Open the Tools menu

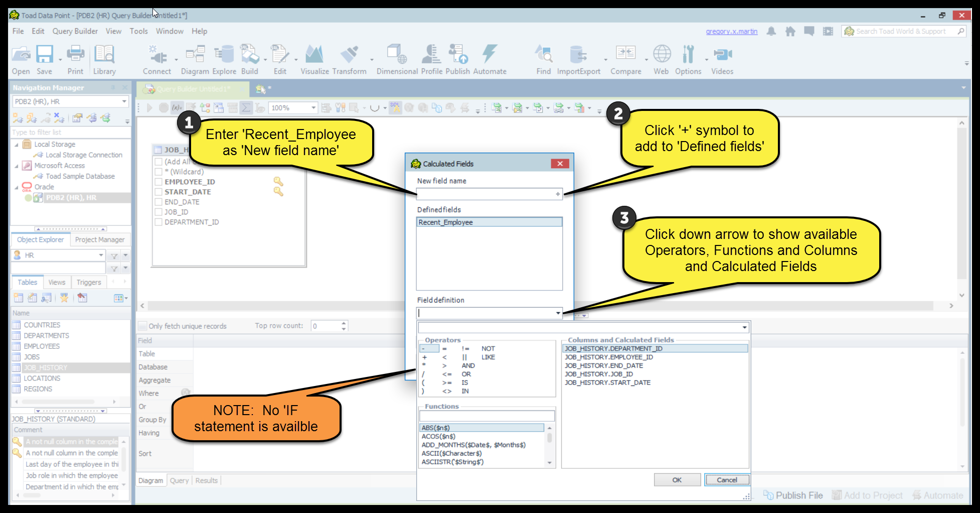pyautogui.click(x=138, y=31)
